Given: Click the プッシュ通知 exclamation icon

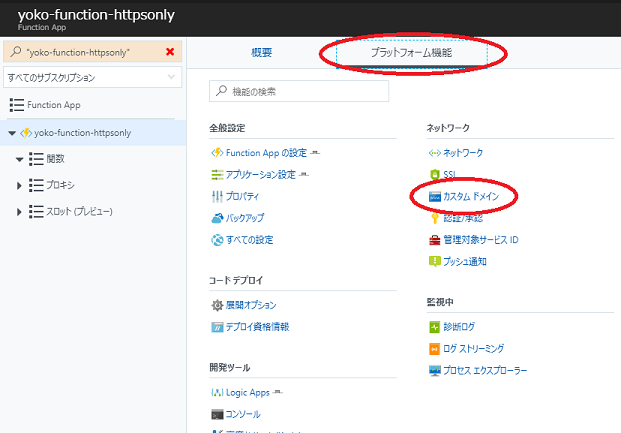Looking at the screenshot, I should click(434, 261).
